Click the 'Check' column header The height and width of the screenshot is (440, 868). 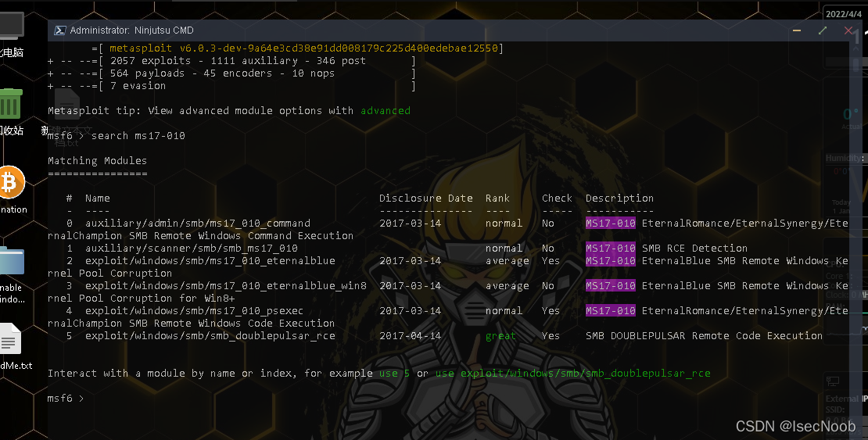tap(557, 199)
